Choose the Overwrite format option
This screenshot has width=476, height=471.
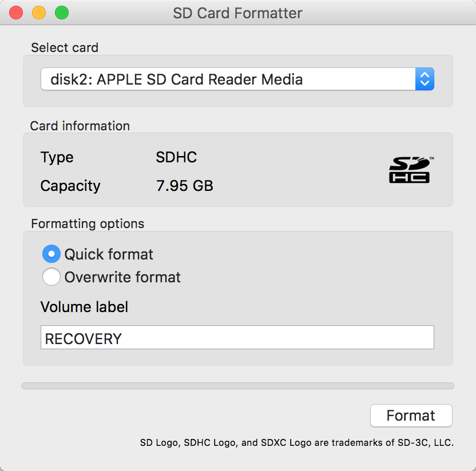[51, 277]
